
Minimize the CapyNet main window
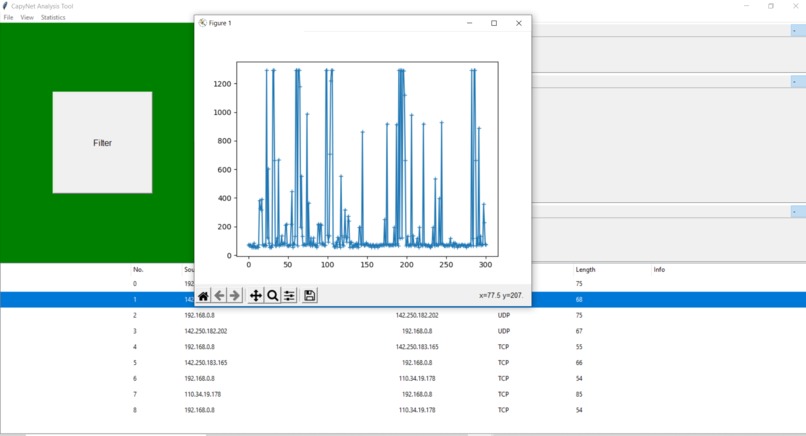pyautogui.click(x=746, y=6)
